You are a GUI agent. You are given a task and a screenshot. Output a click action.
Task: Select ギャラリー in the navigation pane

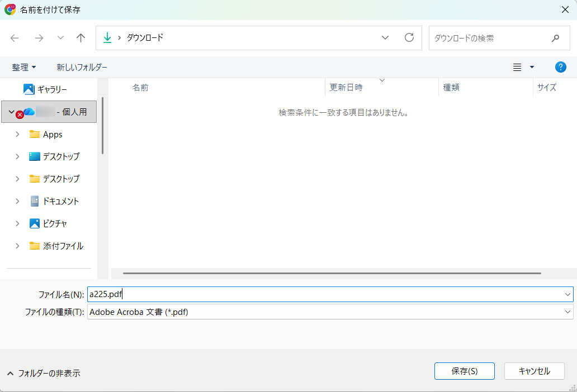(52, 89)
